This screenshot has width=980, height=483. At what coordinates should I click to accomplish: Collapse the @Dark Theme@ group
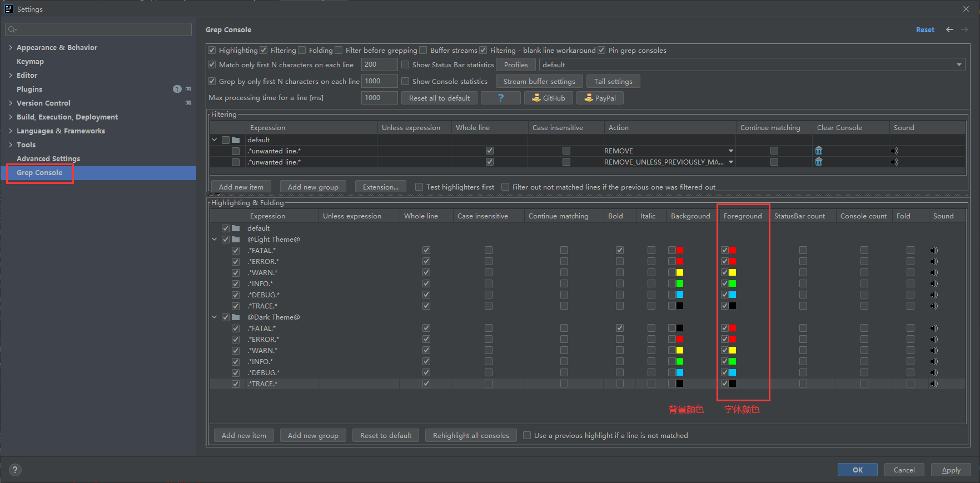[x=215, y=317]
